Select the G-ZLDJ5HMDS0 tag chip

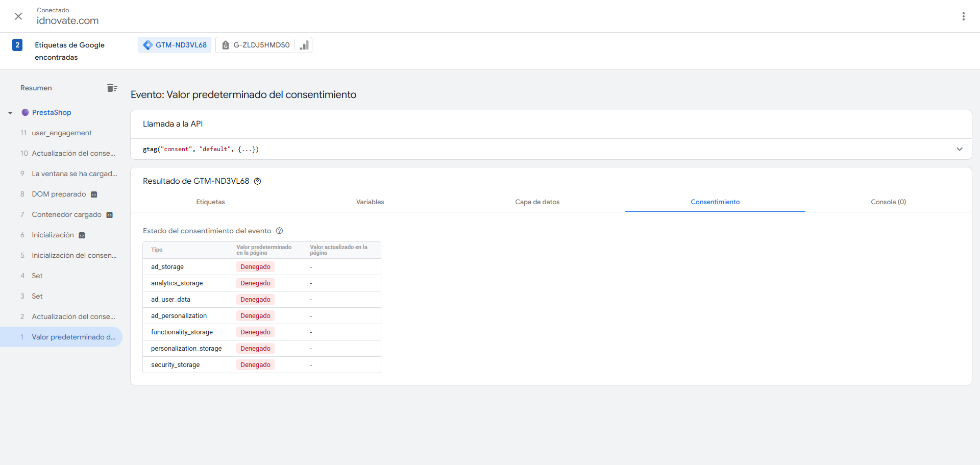point(256,45)
